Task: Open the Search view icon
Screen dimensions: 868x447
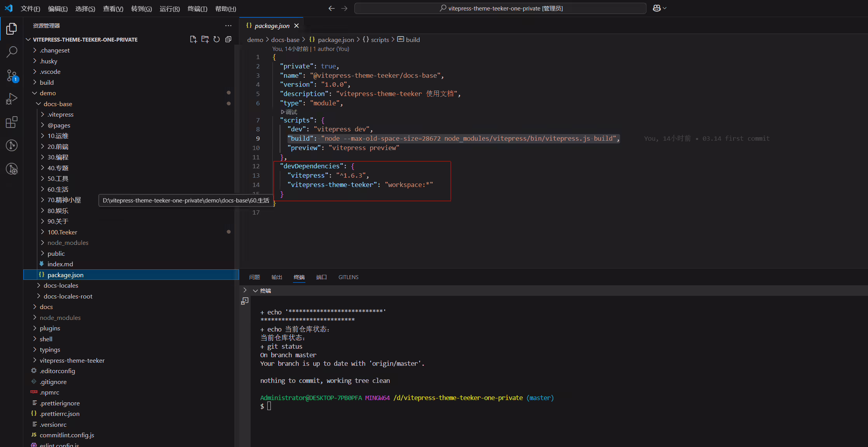Action: (x=12, y=52)
